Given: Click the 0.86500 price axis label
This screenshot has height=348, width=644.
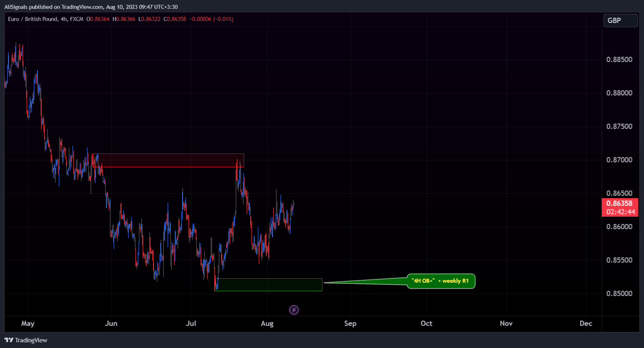Looking at the screenshot, I should [x=619, y=193].
